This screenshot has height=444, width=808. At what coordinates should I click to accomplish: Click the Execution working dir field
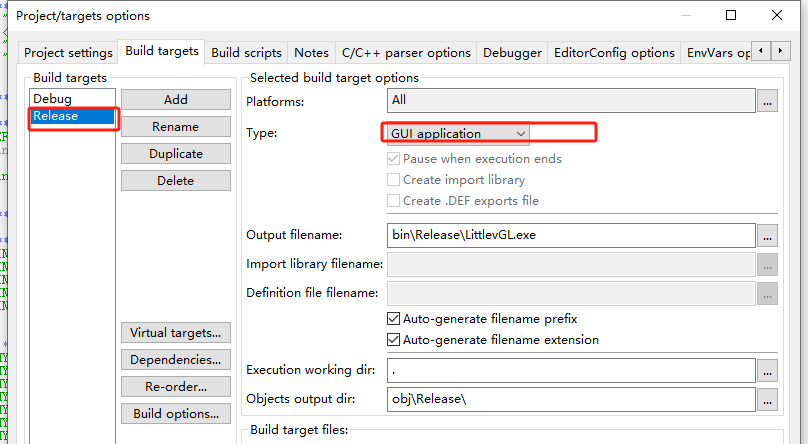571,370
